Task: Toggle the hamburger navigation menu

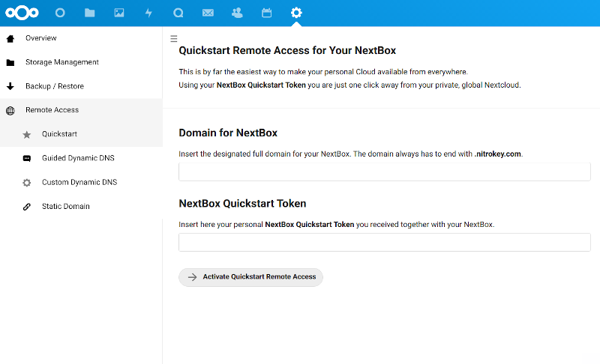Action: click(x=174, y=39)
